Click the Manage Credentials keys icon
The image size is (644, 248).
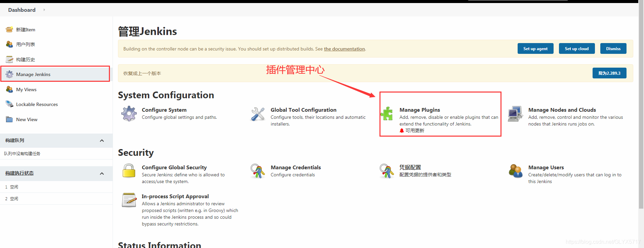click(x=258, y=171)
